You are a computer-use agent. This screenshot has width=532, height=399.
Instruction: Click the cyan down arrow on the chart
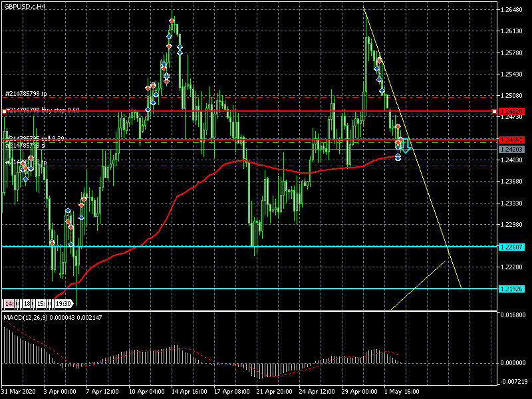pyautogui.click(x=405, y=144)
